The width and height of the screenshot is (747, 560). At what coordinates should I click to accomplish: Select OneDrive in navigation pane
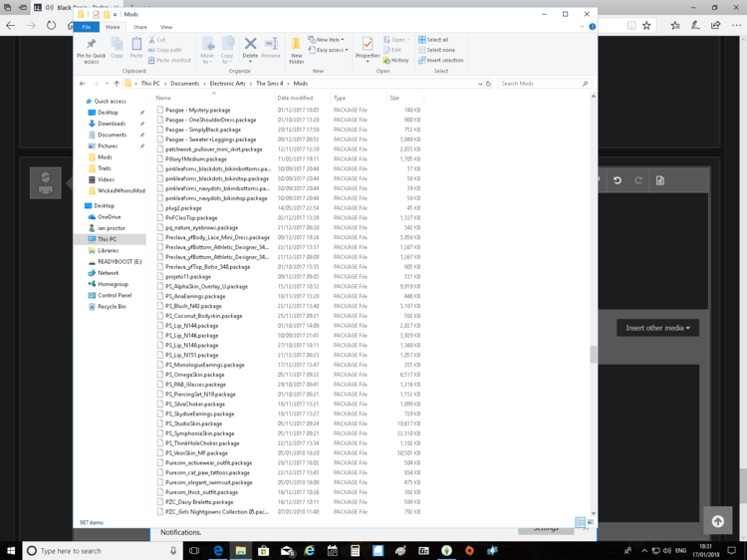(110, 217)
